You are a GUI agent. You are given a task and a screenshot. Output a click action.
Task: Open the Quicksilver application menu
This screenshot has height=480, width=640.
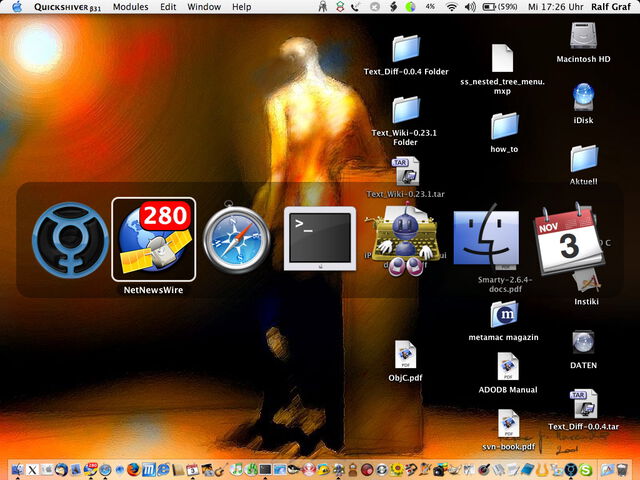pos(67,7)
